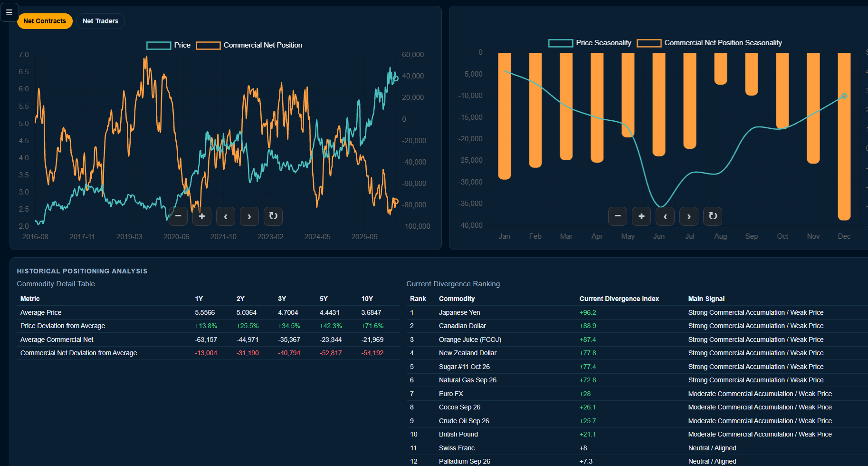Pan the left price chart backward
This screenshot has width=868, height=466.
pyautogui.click(x=226, y=216)
